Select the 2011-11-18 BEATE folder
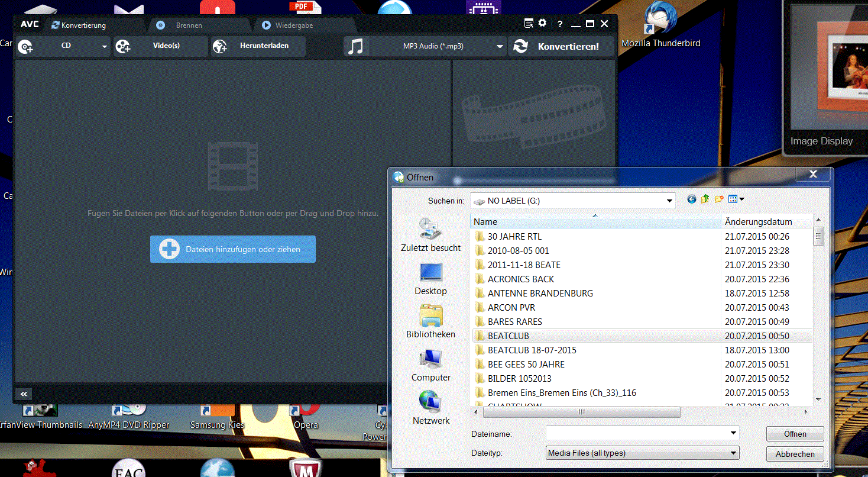Viewport: 868px width, 477px height. pyautogui.click(x=524, y=265)
